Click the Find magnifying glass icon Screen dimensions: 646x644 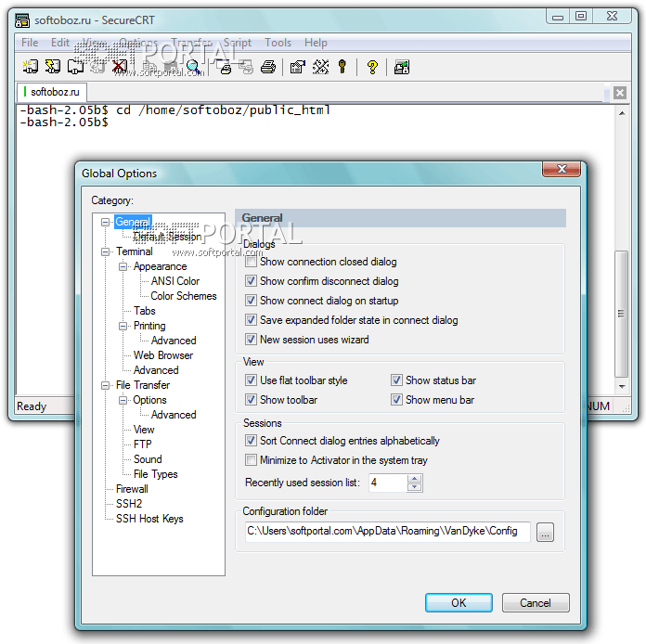click(x=193, y=67)
